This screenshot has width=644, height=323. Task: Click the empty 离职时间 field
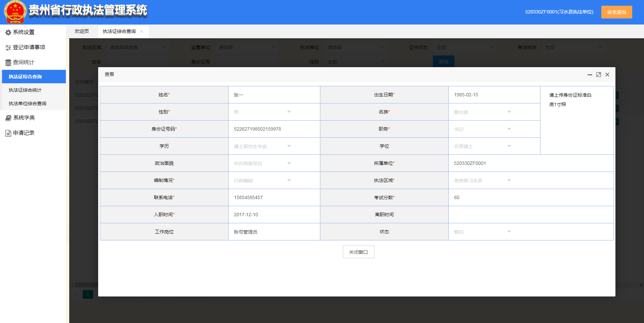click(x=531, y=215)
